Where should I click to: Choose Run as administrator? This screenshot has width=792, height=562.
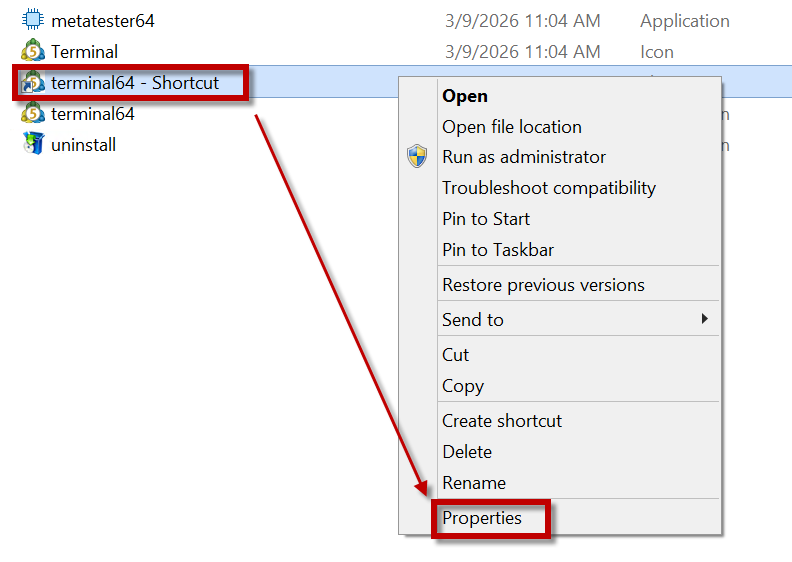click(x=524, y=157)
